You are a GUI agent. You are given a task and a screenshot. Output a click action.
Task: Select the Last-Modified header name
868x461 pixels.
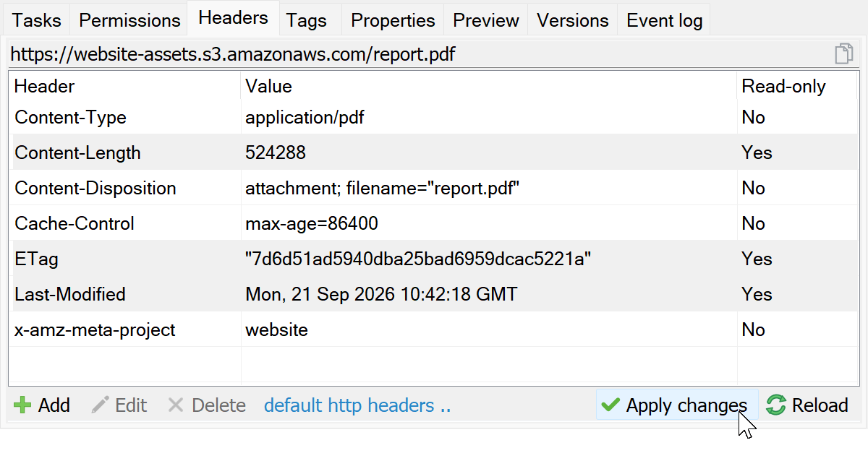pos(70,294)
